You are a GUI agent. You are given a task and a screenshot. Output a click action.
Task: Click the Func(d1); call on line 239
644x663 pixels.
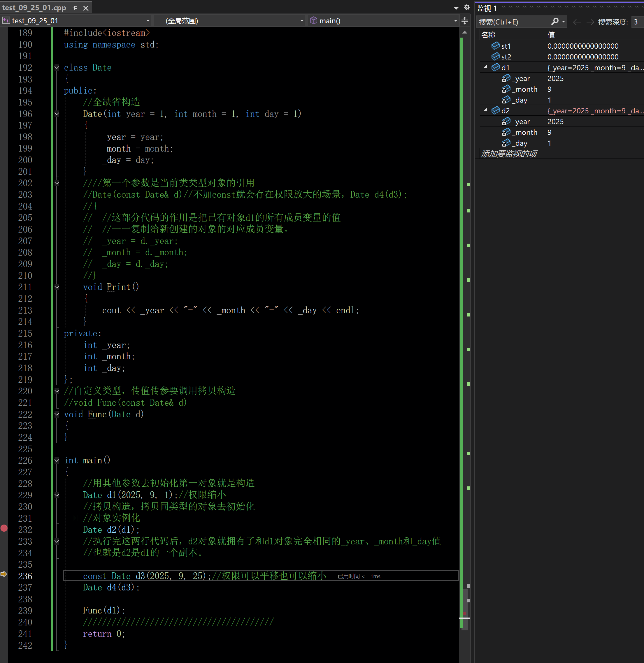point(104,610)
